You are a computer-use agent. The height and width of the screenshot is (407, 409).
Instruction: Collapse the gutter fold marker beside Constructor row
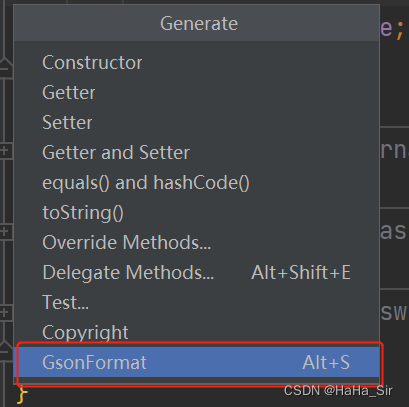coord(5,68)
